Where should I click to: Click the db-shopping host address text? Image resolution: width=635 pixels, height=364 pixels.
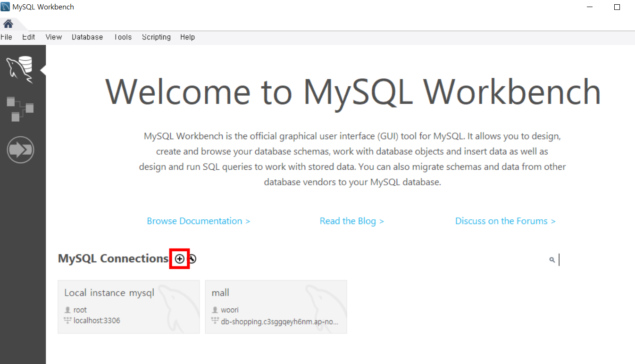(x=280, y=322)
